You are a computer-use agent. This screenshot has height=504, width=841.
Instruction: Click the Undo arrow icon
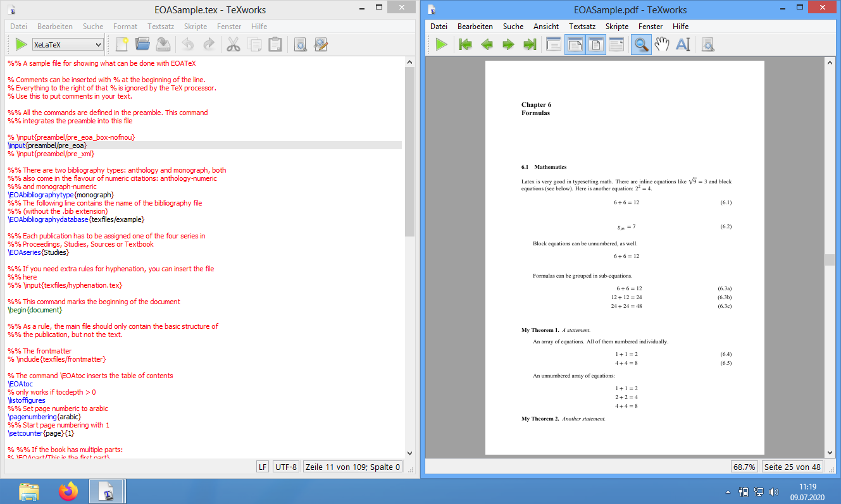188,44
